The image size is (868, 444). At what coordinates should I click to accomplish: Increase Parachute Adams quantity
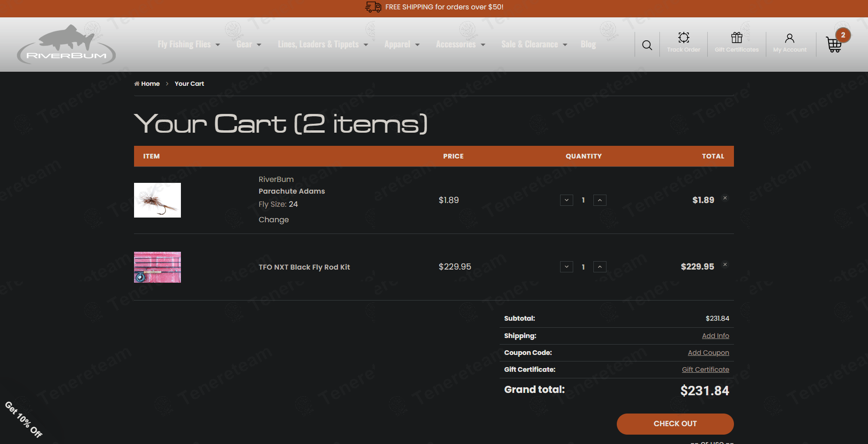click(x=600, y=200)
